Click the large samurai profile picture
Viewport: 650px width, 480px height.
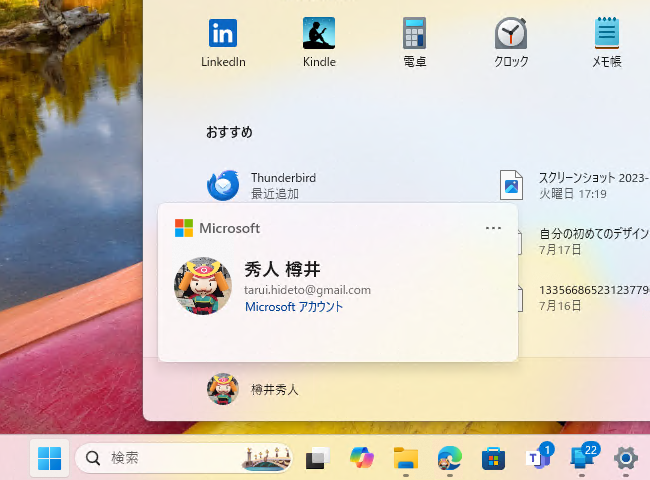[x=203, y=286]
